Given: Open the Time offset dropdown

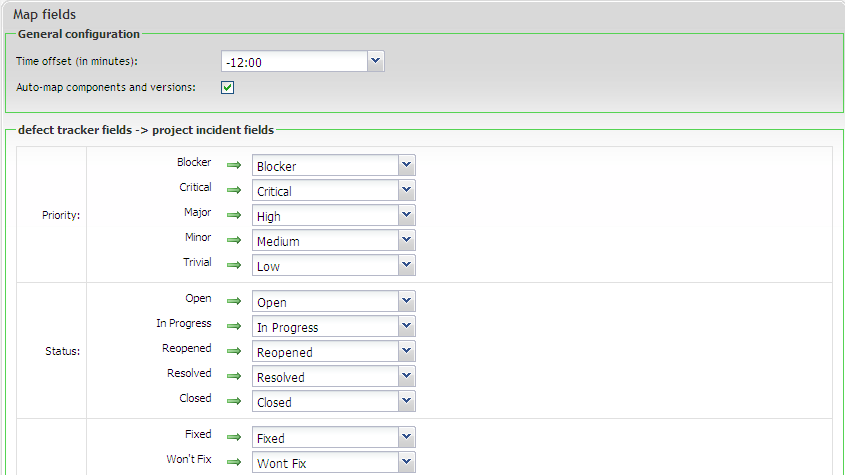Looking at the screenshot, I should [x=375, y=61].
